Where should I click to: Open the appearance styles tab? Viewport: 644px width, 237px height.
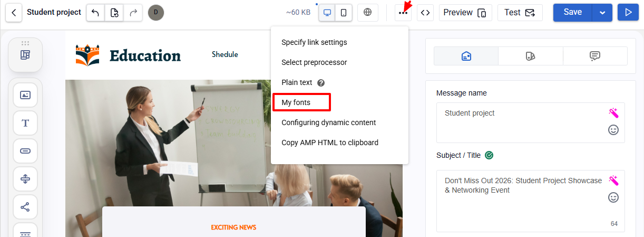click(530, 56)
